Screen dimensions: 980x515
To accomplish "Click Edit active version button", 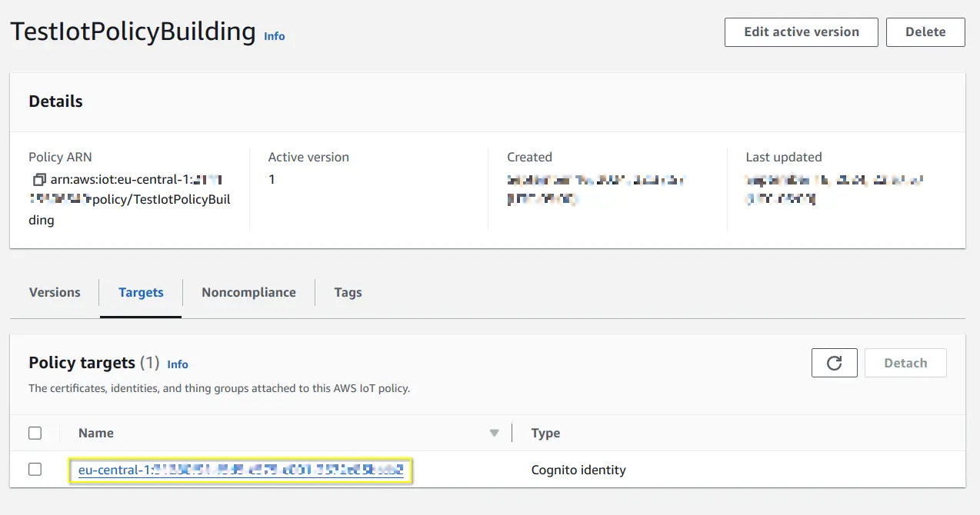I will (x=801, y=32).
